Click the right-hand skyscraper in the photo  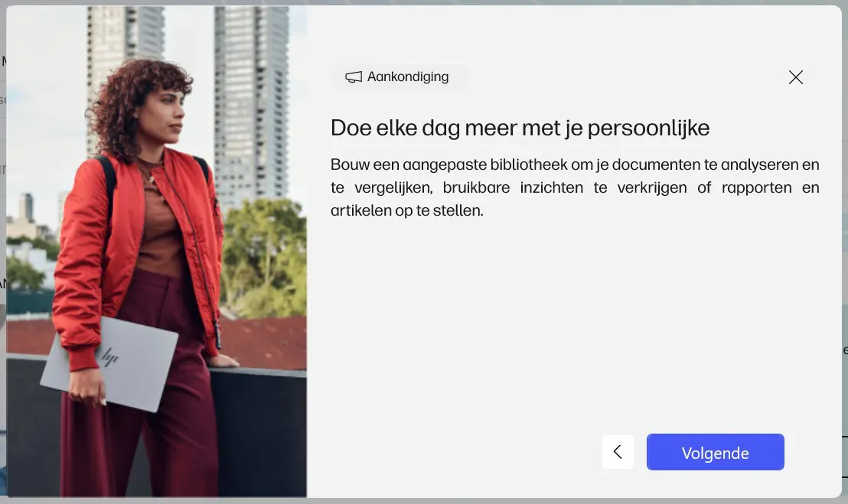252,102
